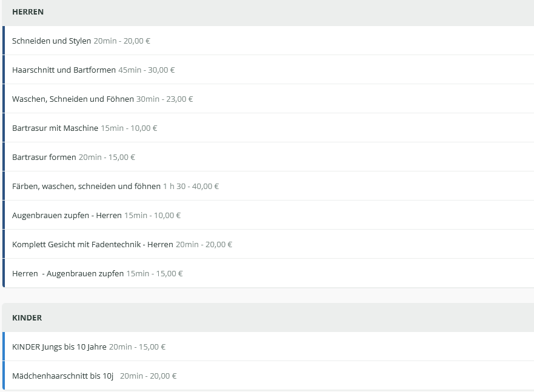Click the 30min - 23,00 € duration text
Viewport: 534px width, 392px height.
click(x=165, y=99)
